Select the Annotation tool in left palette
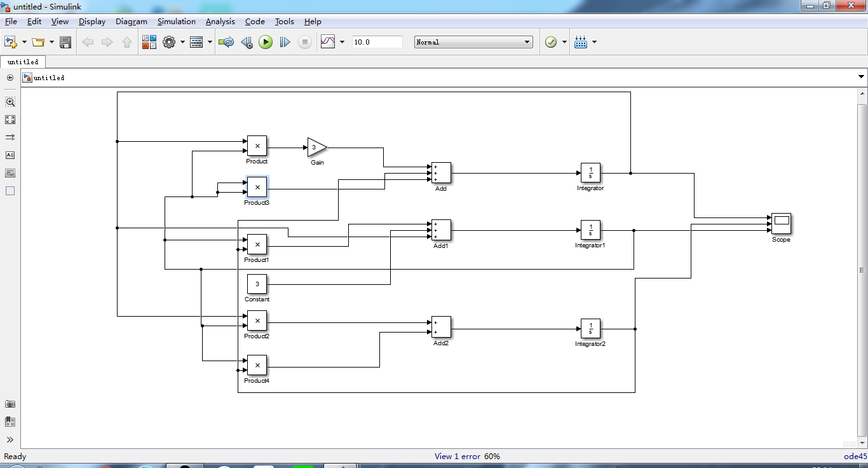Image resolution: width=868 pixels, height=468 pixels. coord(10,155)
